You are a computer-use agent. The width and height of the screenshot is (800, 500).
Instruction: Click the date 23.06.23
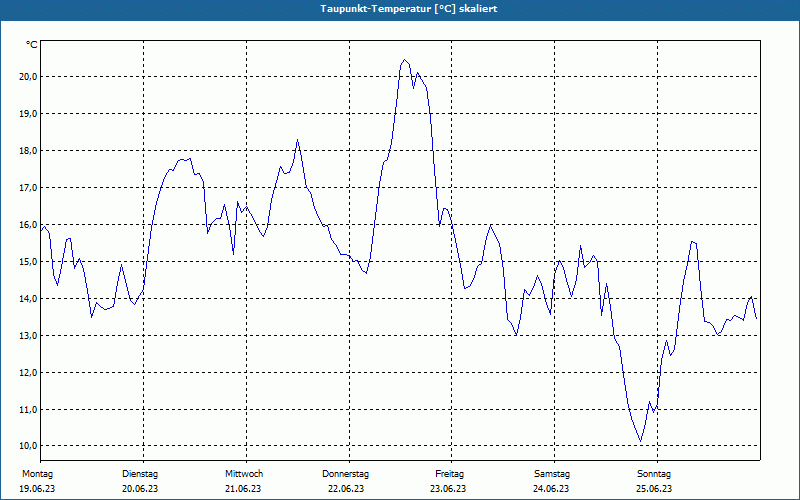[448, 489]
